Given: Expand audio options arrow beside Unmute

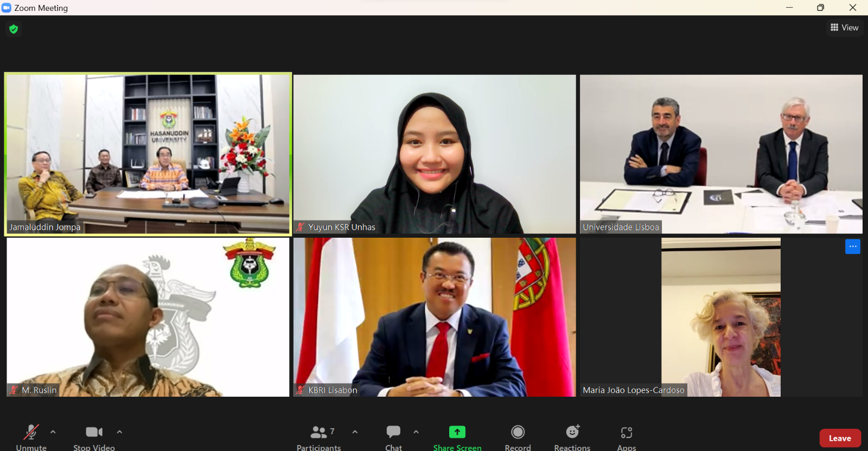Looking at the screenshot, I should [53, 432].
